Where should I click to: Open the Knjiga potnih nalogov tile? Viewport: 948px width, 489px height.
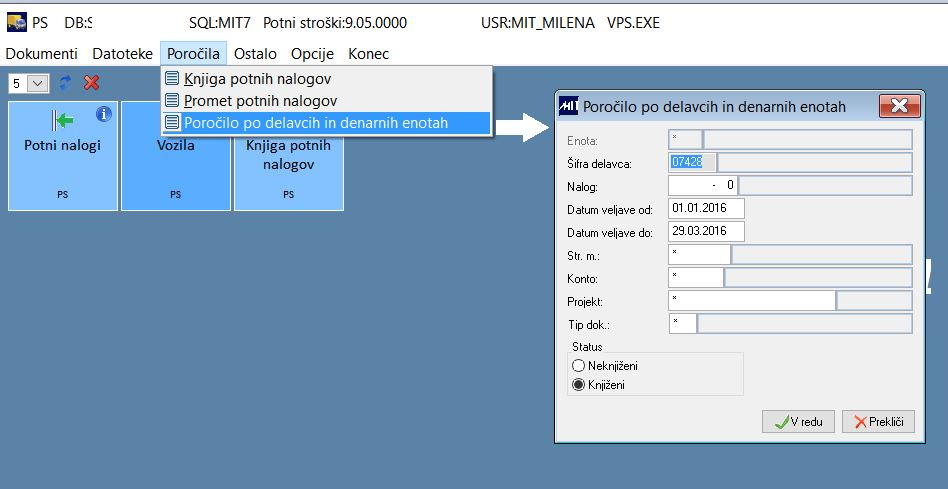289,156
